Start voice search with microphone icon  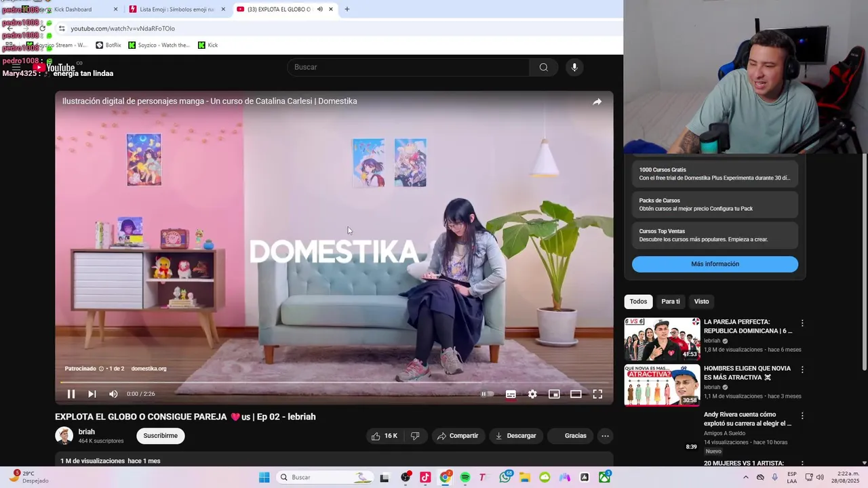574,67
